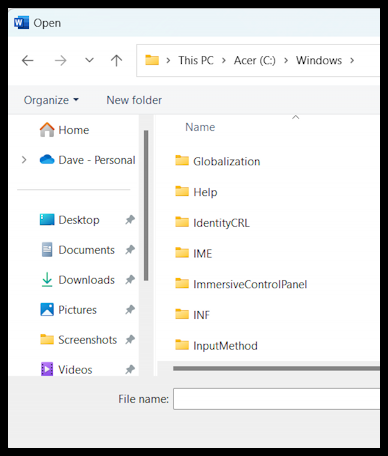The image size is (388, 456).
Task: Select the INF folder name
Action: (x=201, y=315)
